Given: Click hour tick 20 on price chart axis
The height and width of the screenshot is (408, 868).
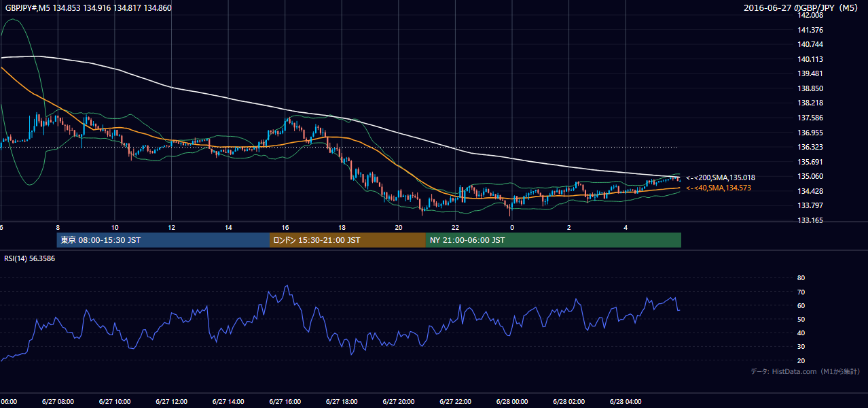Looking at the screenshot, I should tap(398, 227).
